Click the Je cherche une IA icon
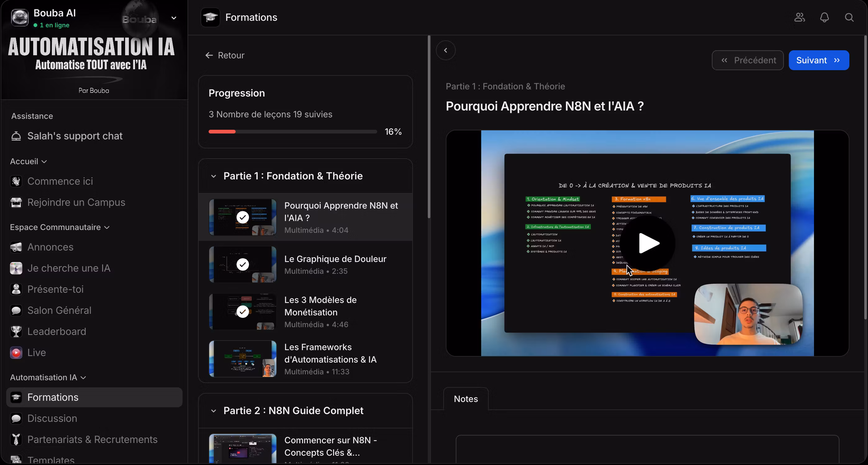868x465 pixels. (x=16, y=268)
